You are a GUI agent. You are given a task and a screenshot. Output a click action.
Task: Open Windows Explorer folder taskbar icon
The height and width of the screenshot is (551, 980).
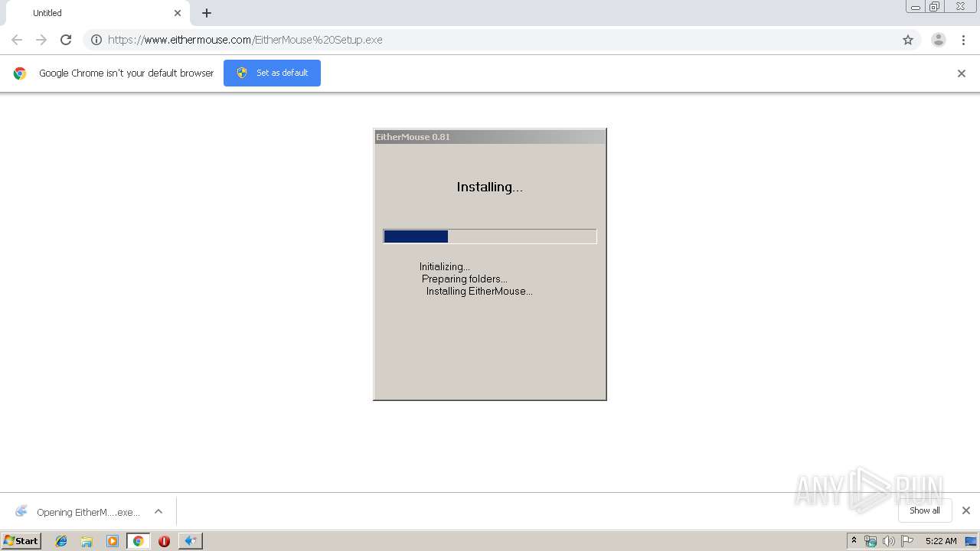(87, 541)
